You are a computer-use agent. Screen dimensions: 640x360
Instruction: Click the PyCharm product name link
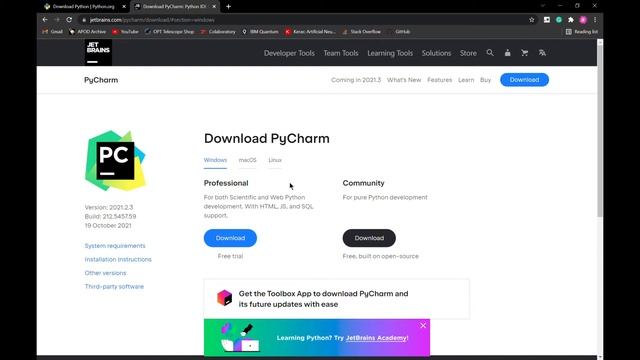(101, 80)
